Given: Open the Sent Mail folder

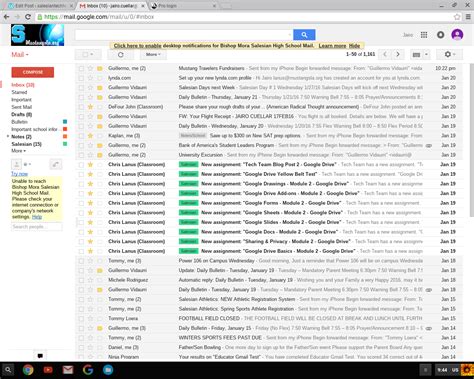Looking at the screenshot, I should (x=21, y=107).
